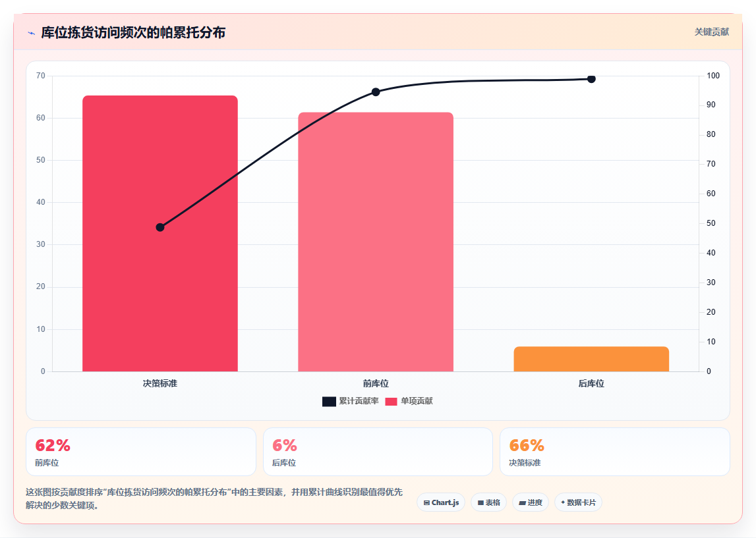
Task: Click the dark 累计贡献率 legend color box
Action: click(329, 402)
